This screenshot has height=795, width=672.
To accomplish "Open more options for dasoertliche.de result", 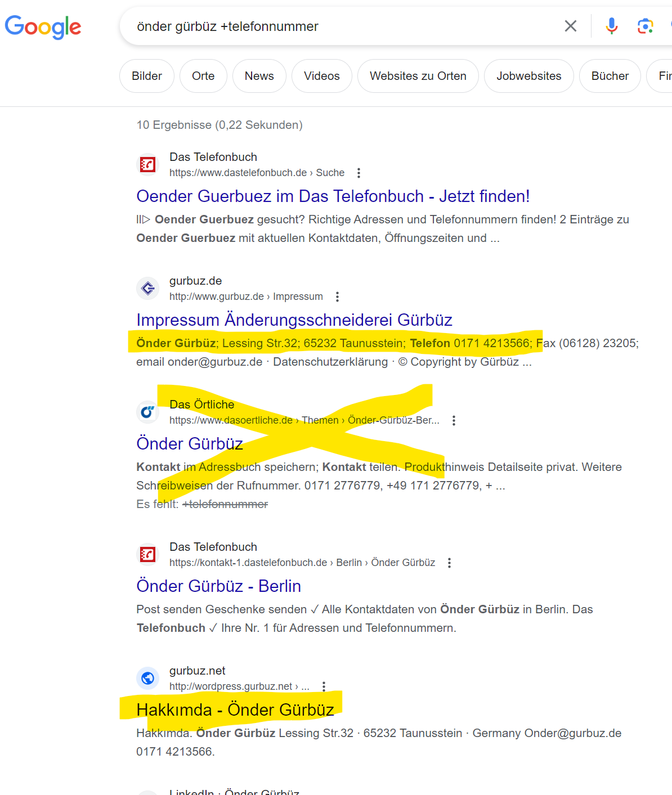I will [x=454, y=420].
